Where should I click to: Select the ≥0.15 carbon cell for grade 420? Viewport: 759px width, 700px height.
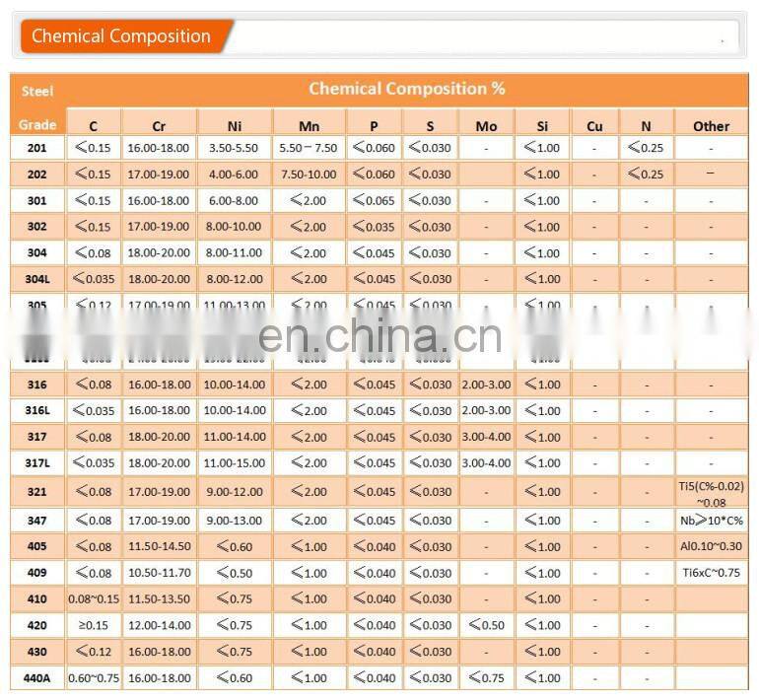(x=93, y=625)
